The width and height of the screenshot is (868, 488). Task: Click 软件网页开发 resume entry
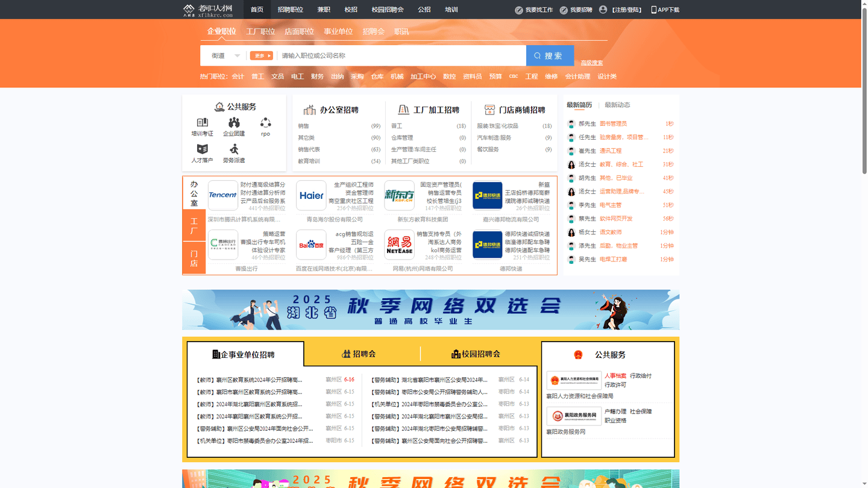(616, 219)
